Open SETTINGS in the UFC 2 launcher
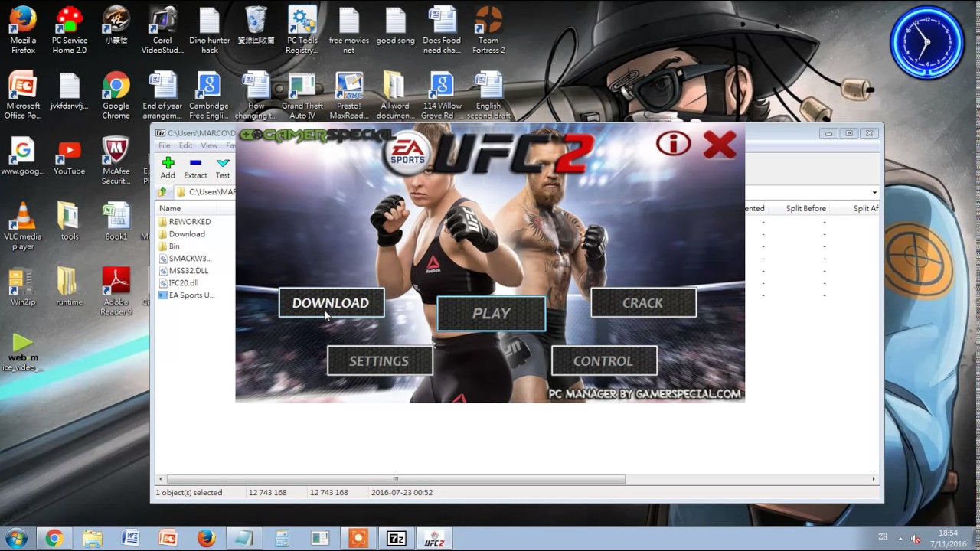Viewport: 980px width, 551px height. coord(380,361)
